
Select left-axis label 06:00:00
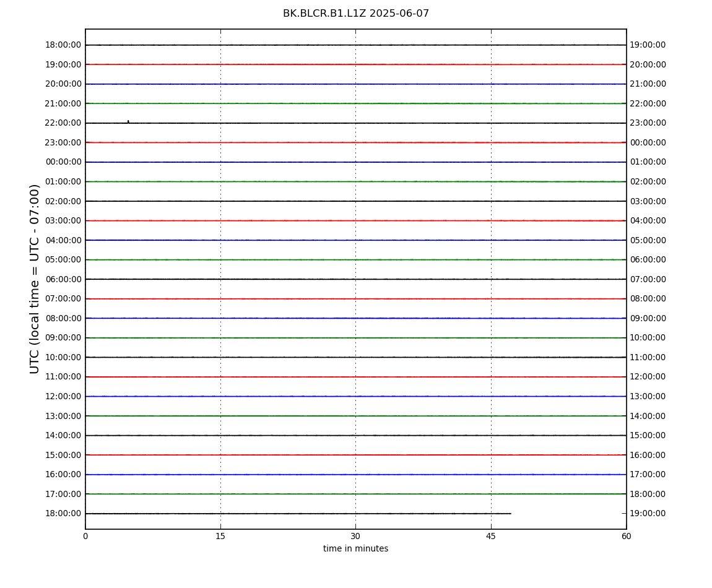click(63, 279)
